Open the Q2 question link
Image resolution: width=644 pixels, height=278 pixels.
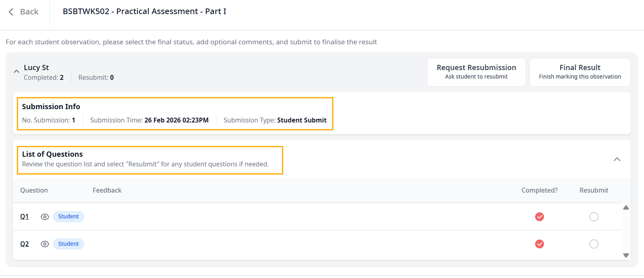click(25, 244)
